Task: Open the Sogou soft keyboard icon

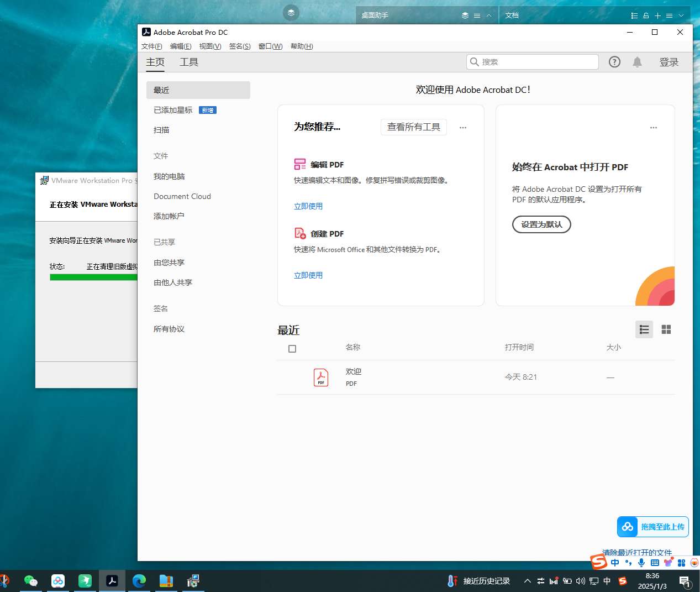Action: click(x=655, y=563)
